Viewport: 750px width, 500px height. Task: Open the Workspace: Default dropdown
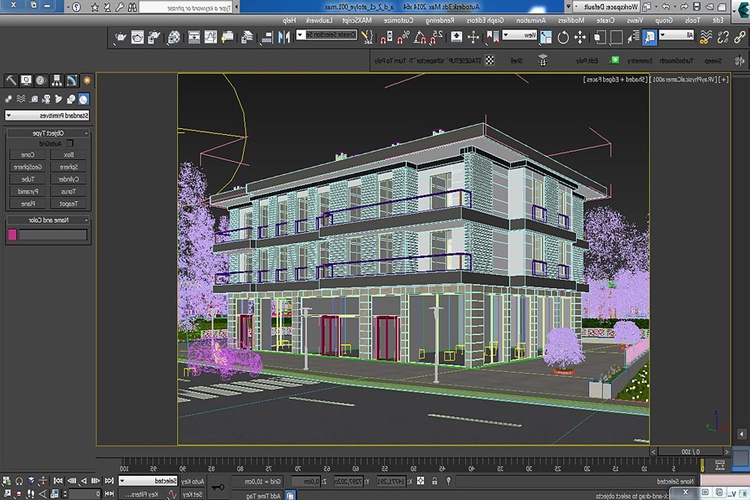click(606, 7)
